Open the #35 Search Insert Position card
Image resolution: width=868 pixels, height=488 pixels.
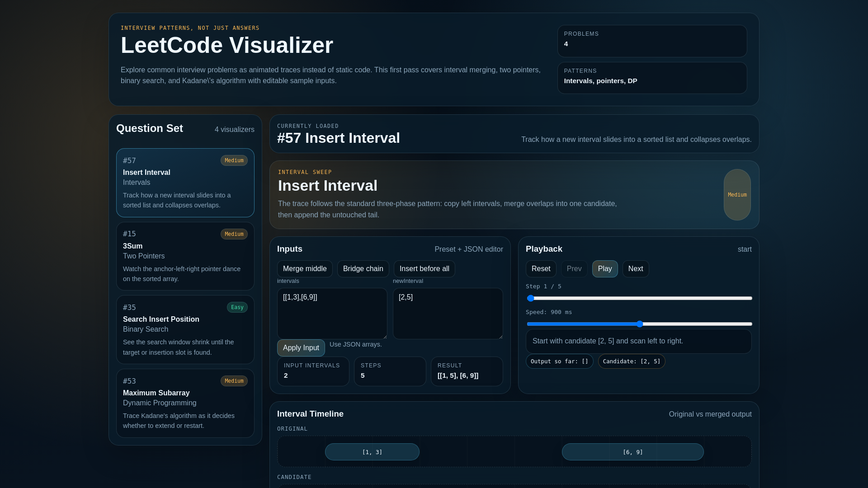tap(185, 329)
